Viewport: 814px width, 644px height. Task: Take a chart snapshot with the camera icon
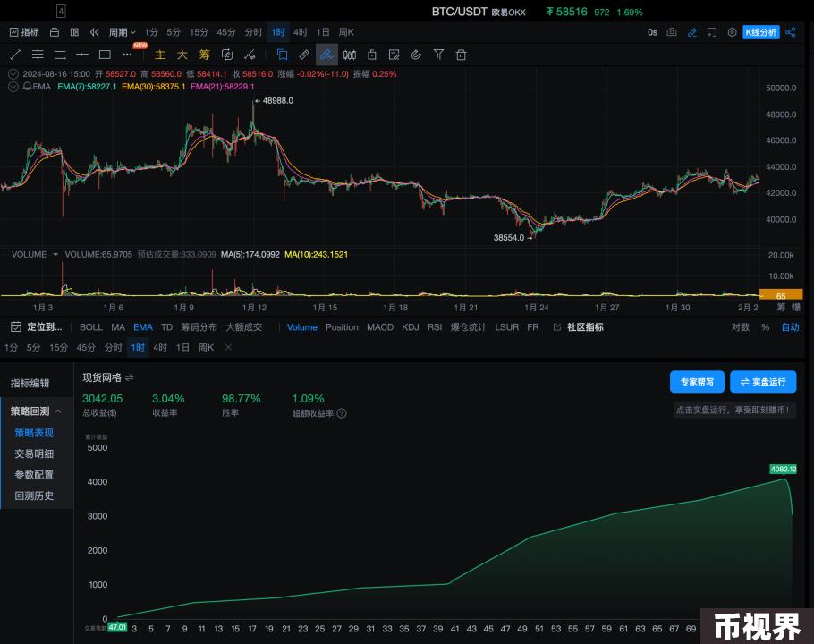pyautogui.click(x=672, y=32)
